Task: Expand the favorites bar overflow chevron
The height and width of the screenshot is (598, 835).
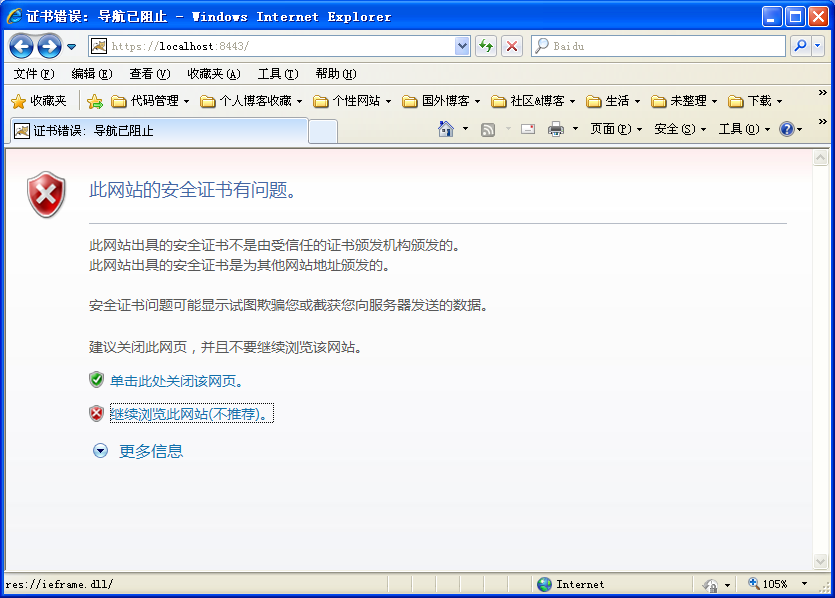Action: (x=823, y=93)
